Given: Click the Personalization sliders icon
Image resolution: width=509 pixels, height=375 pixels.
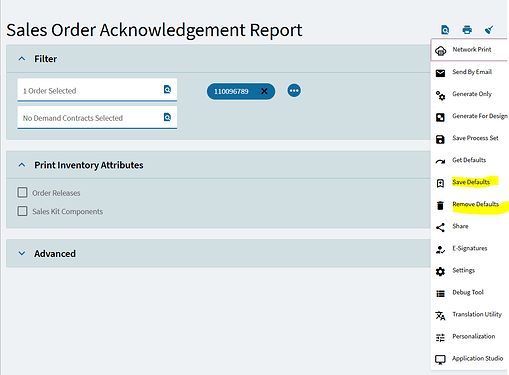Looking at the screenshot, I should click(440, 338).
